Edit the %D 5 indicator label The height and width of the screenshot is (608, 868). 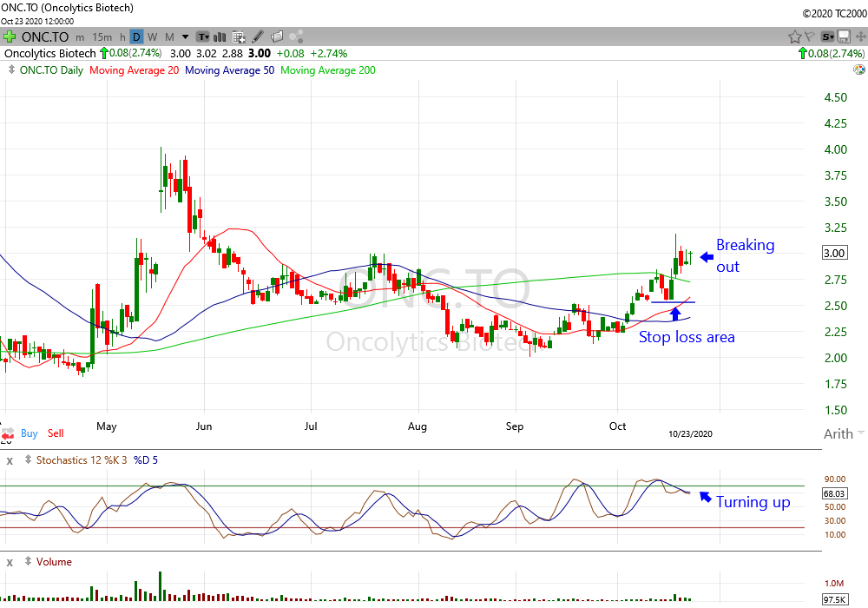pos(146,460)
